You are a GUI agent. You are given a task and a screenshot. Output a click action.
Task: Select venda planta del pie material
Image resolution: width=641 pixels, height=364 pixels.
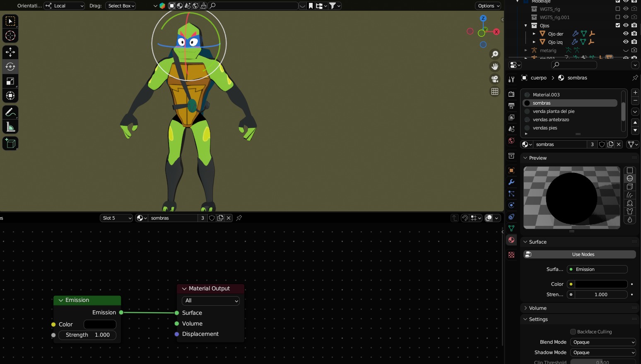click(571, 111)
